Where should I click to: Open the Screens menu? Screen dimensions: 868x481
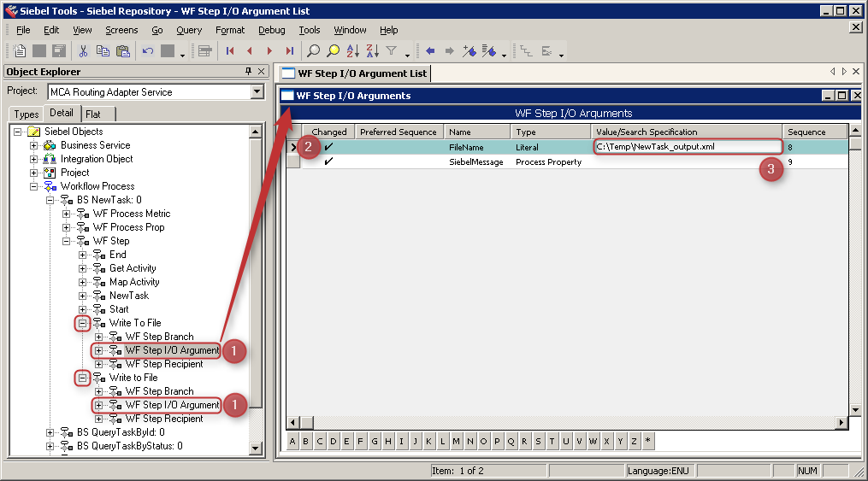click(121, 30)
